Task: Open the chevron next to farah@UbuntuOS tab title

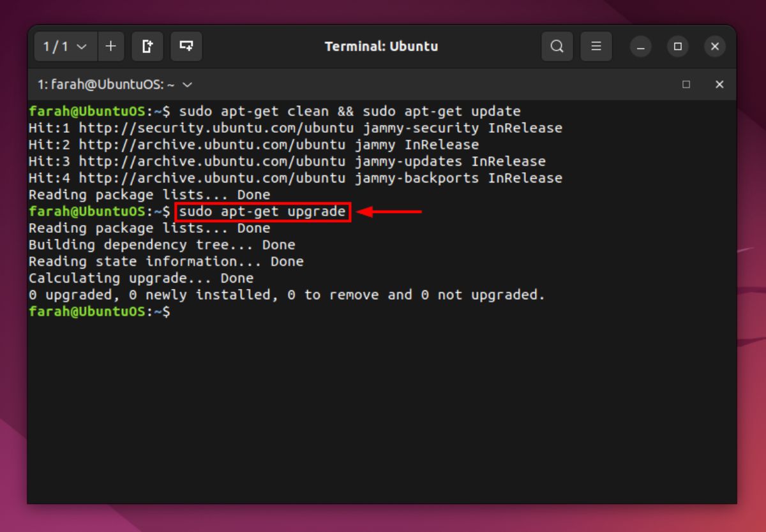Action: click(186, 84)
